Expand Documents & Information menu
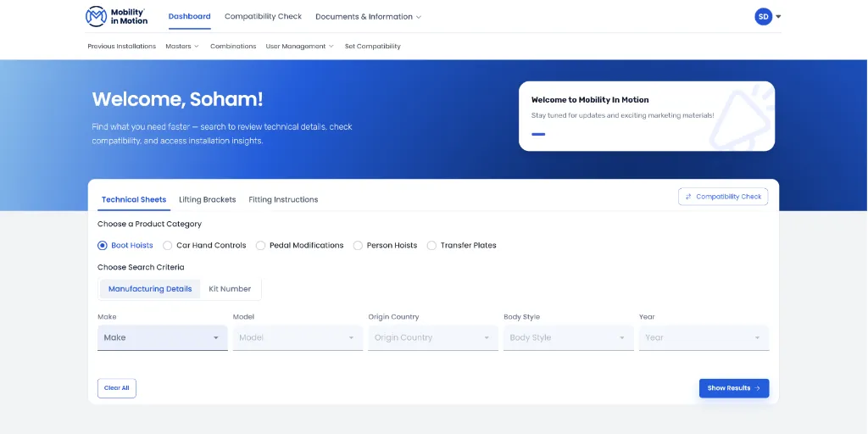 (x=369, y=17)
